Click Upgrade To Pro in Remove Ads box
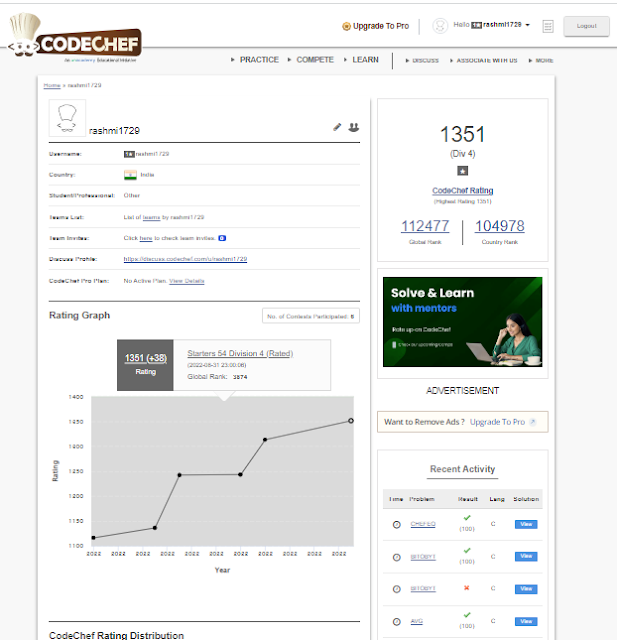Viewport: 617px width, 640px height. pos(497,422)
